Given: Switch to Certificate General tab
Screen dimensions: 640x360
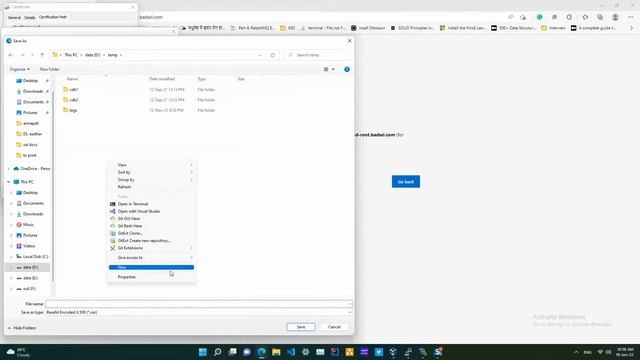Looking at the screenshot, I should click(14, 18).
